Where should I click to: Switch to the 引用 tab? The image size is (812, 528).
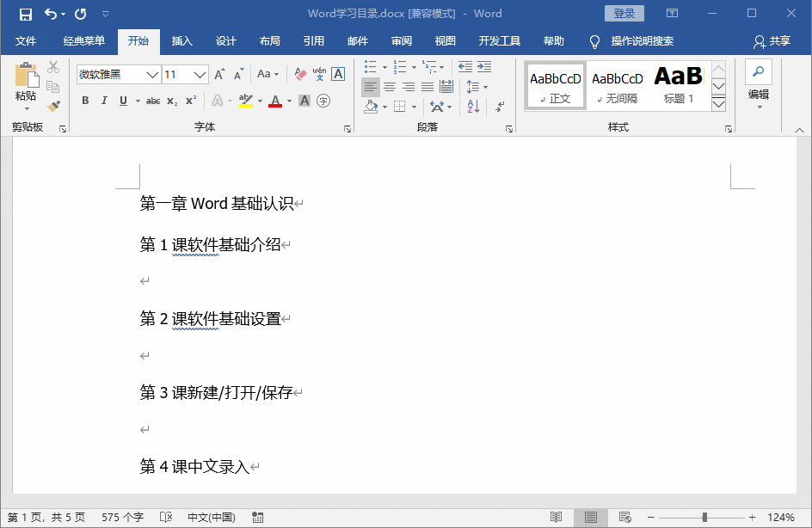click(313, 41)
